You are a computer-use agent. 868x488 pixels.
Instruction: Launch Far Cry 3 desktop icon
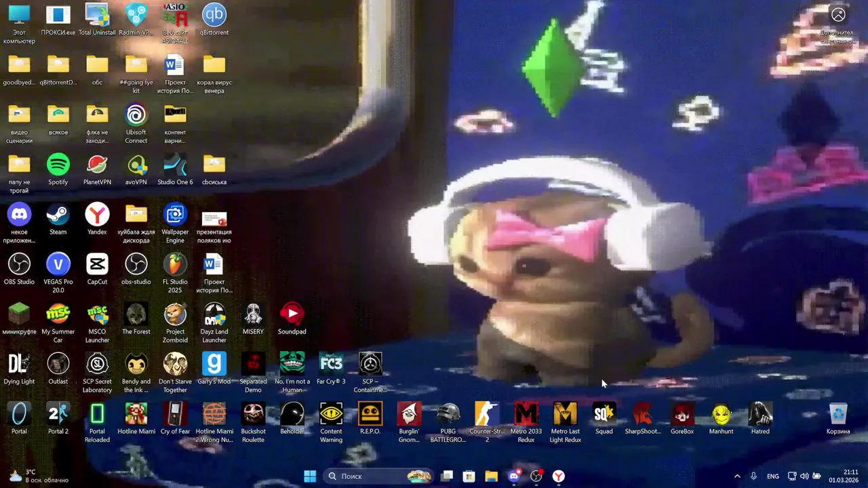tap(331, 369)
